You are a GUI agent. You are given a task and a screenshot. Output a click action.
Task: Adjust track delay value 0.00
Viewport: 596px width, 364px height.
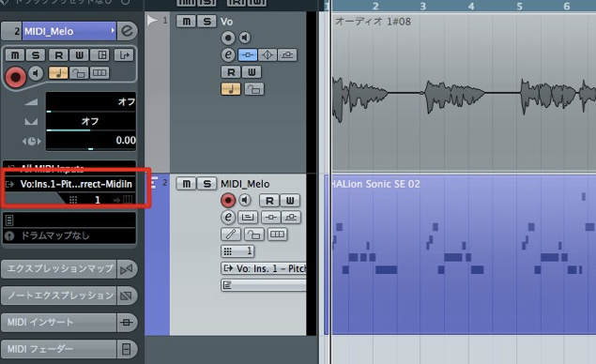pyautogui.click(x=90, y=141)
